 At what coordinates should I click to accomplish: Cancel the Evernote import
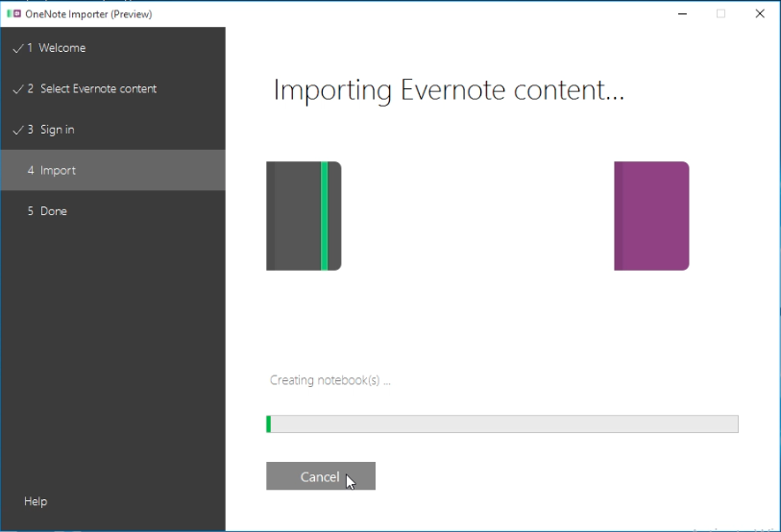click(321, 476)
